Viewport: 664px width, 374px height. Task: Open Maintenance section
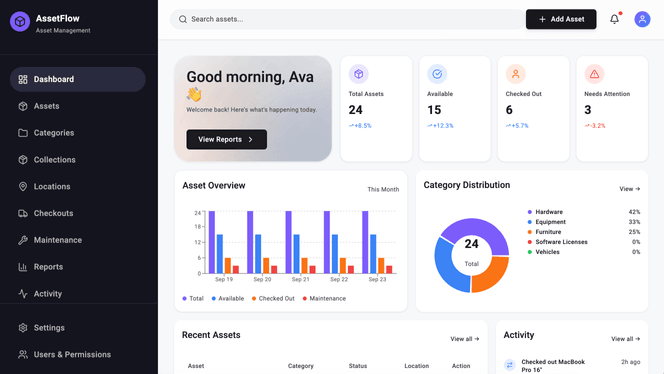tap(77, 240)
